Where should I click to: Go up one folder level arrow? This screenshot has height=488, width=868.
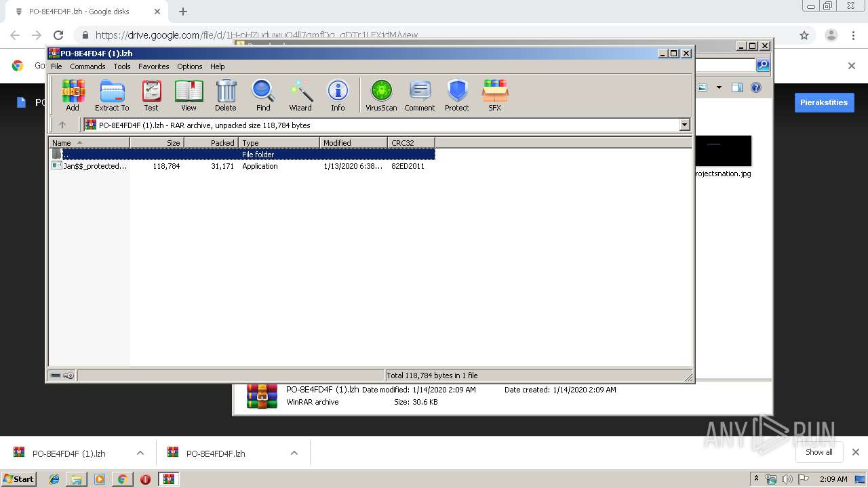click(x=62, y=125)
